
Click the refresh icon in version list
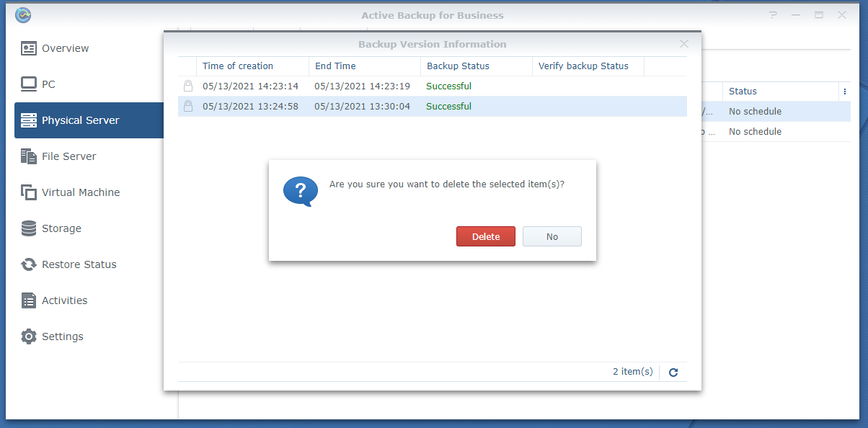pyautogui.click(x=673, y=373)
